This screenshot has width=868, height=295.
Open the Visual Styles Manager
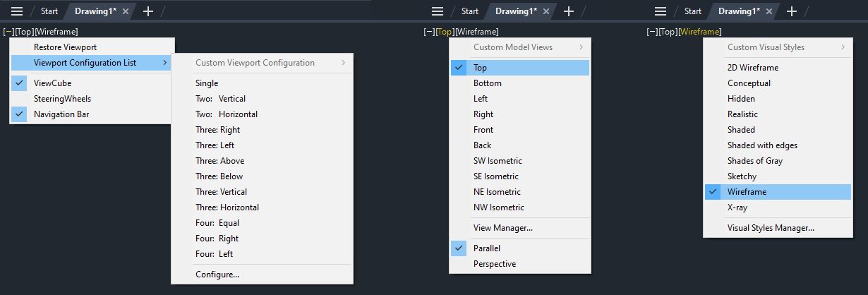[x=771, y=228]
